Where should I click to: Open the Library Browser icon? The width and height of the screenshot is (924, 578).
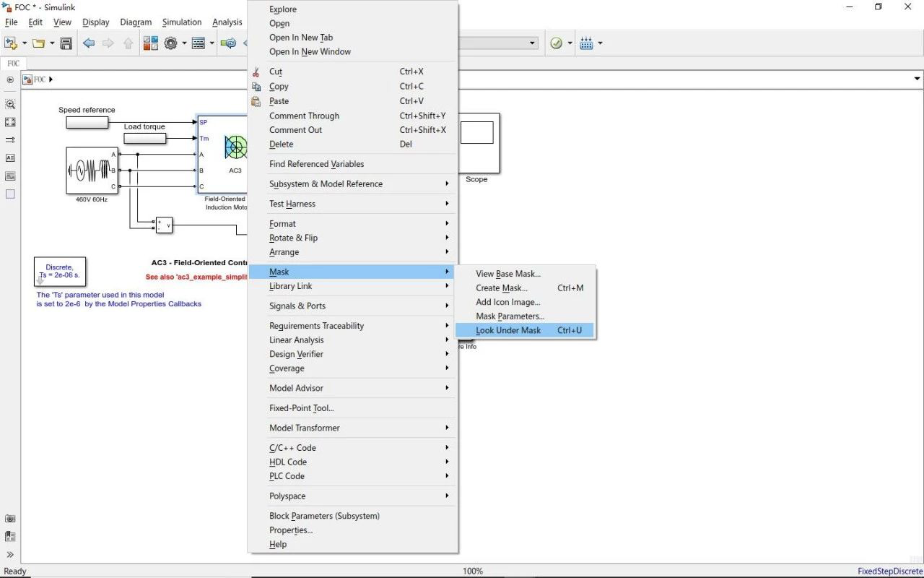pyautogui.click(x=151, y=43)
